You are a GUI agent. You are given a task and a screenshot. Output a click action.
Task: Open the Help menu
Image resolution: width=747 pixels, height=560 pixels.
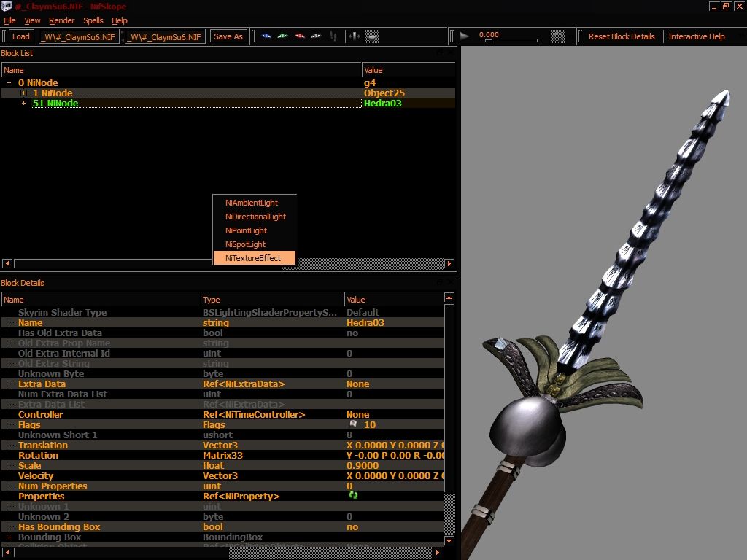click(x=120, y=20)
